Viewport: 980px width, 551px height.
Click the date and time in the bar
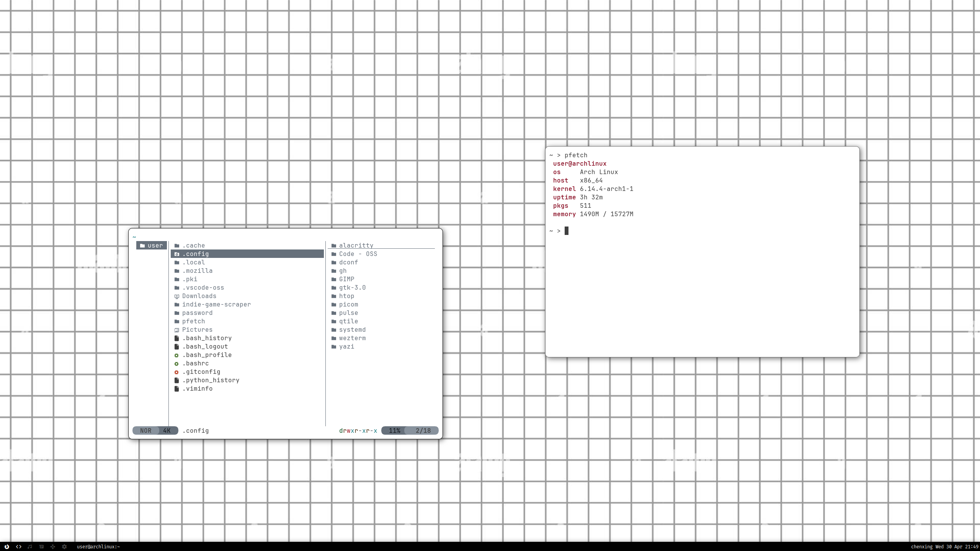coord(957,546)
